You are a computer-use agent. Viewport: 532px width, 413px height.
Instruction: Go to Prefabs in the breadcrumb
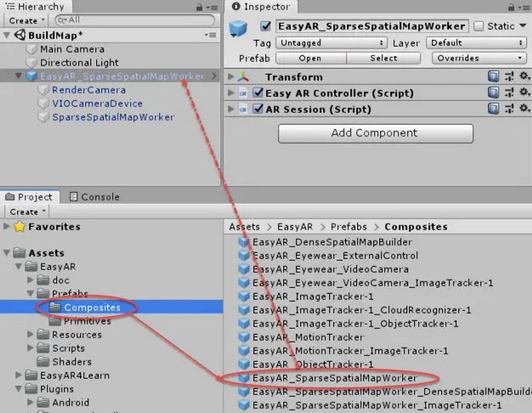coord(348,227)
